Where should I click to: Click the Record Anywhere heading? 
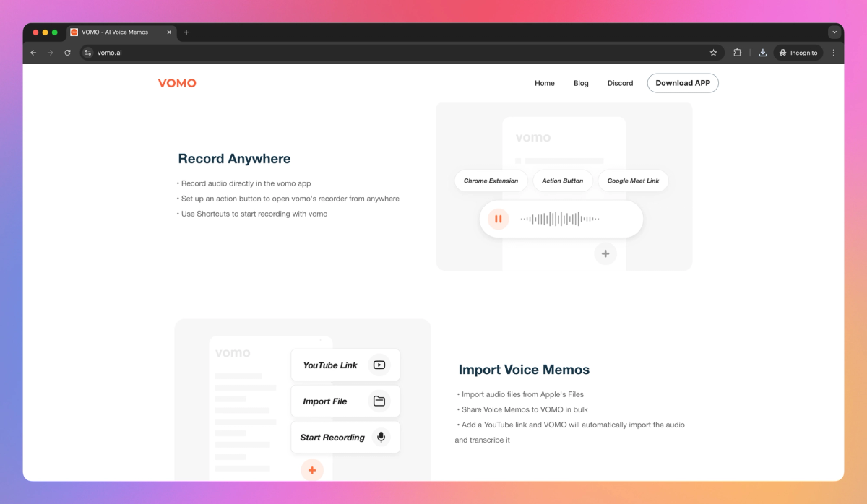coord(235,159)
